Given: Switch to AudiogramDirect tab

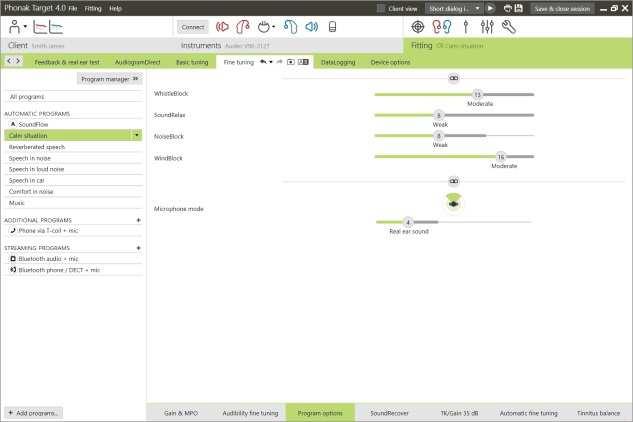Looking at the screenshot, I should [138, 62].
